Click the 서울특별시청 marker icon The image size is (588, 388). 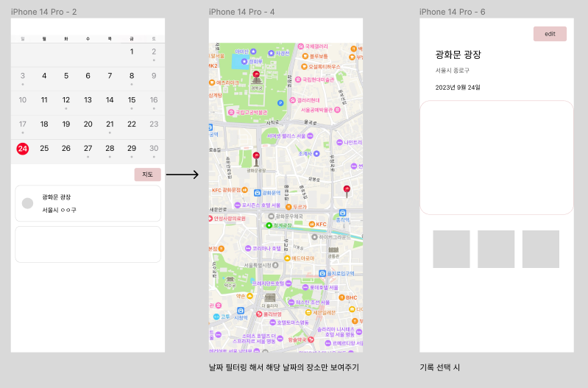coord(275,265)
